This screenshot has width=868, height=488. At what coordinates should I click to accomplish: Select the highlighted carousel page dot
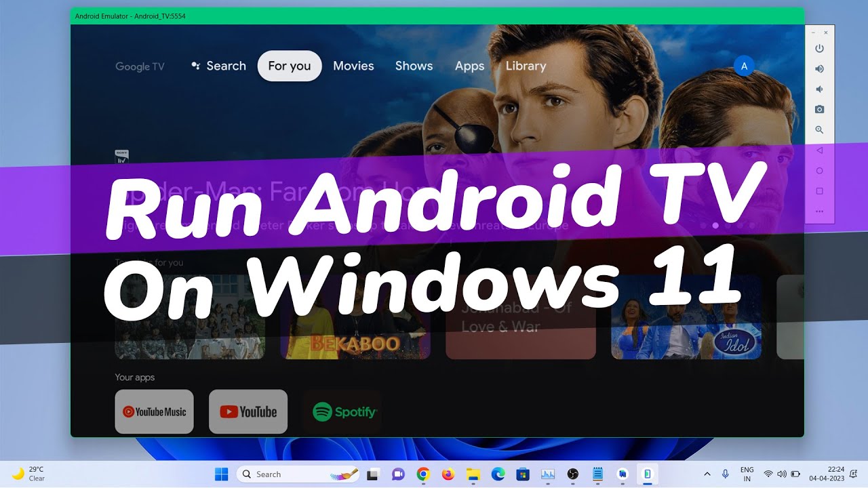point(715,225)
